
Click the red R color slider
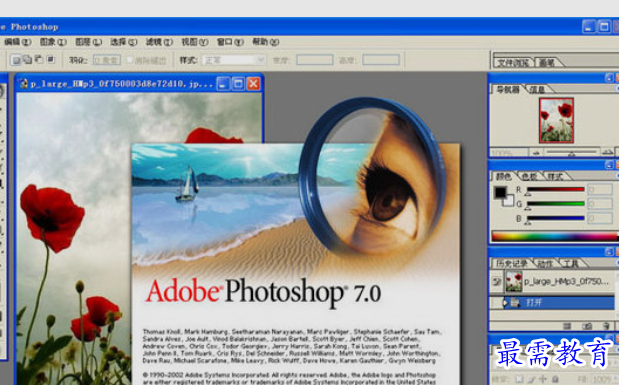555,190
